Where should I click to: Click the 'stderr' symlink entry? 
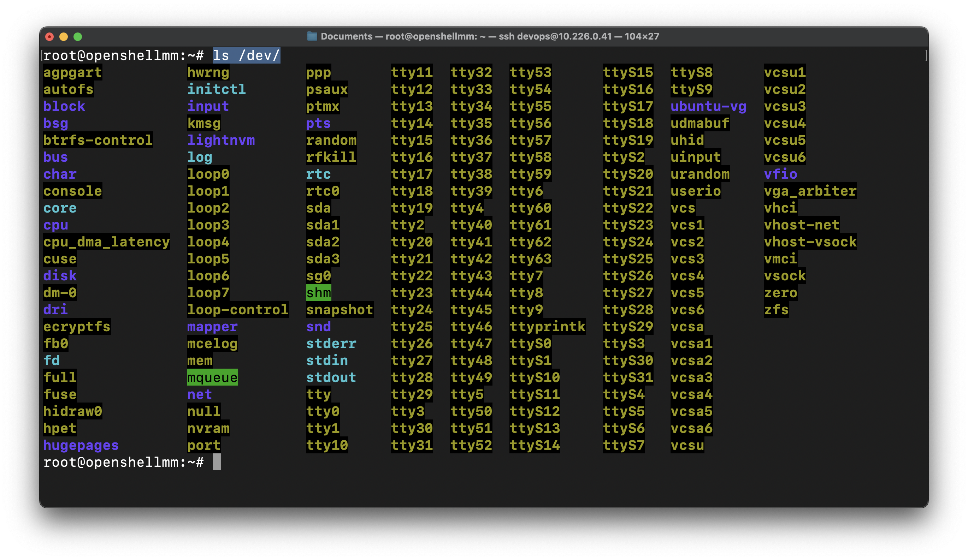click(x=331, y=344)
